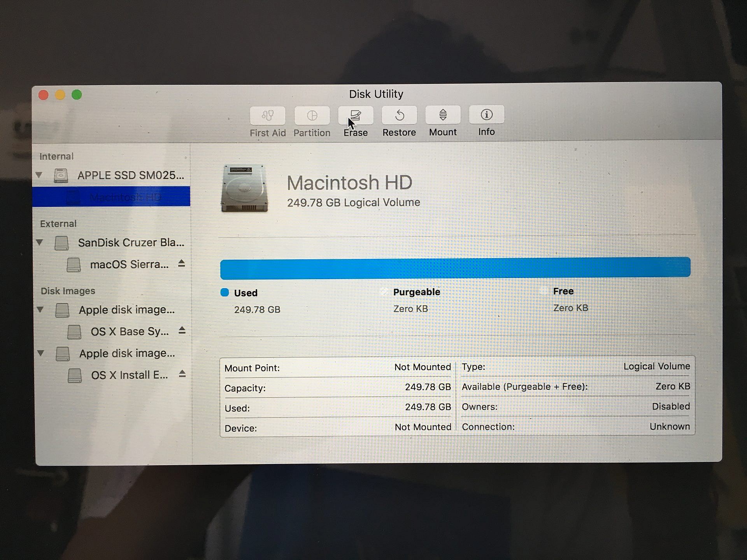
Task: Select the APPLE SSD drive icon
Action: [x=61, y=175]
